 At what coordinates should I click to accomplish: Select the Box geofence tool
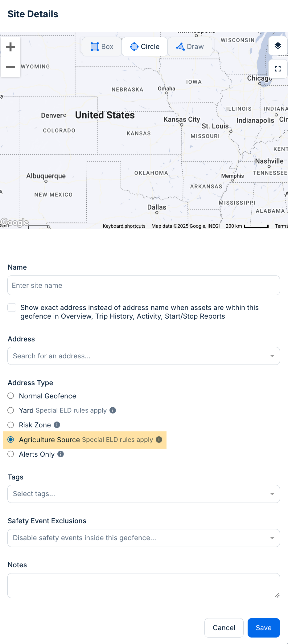coord(102,47)
